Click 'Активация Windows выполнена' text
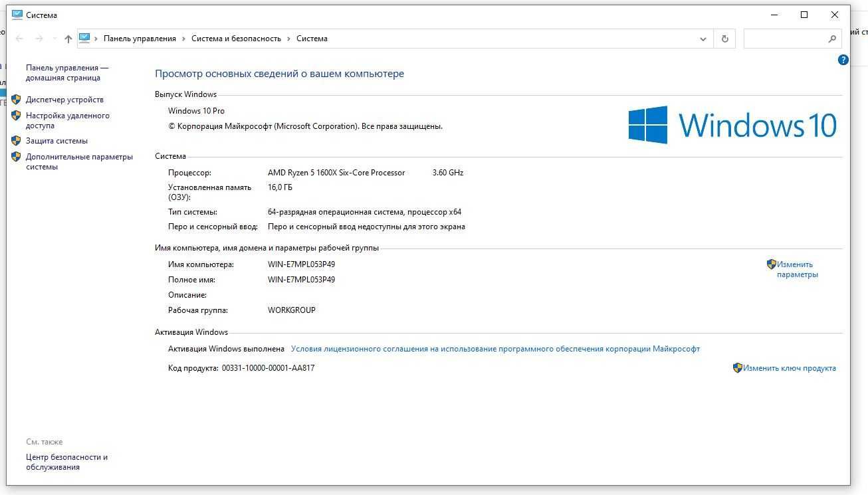 coord(226,349)
